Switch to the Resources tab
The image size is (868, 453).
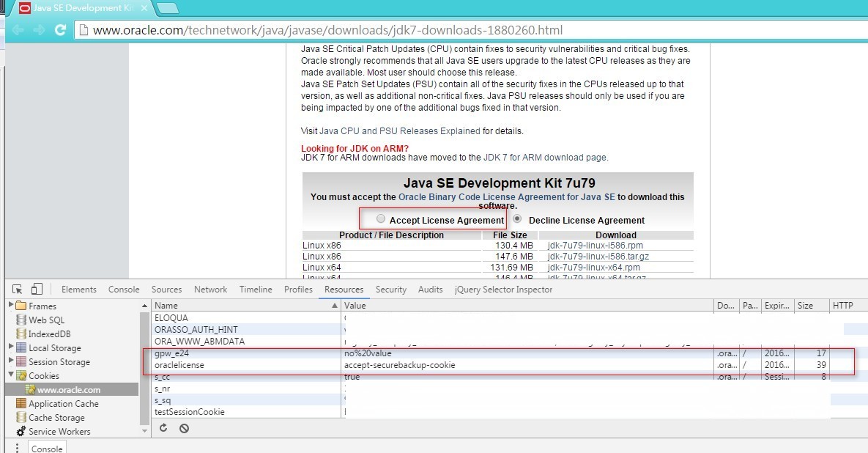click(x=344, y=289)
